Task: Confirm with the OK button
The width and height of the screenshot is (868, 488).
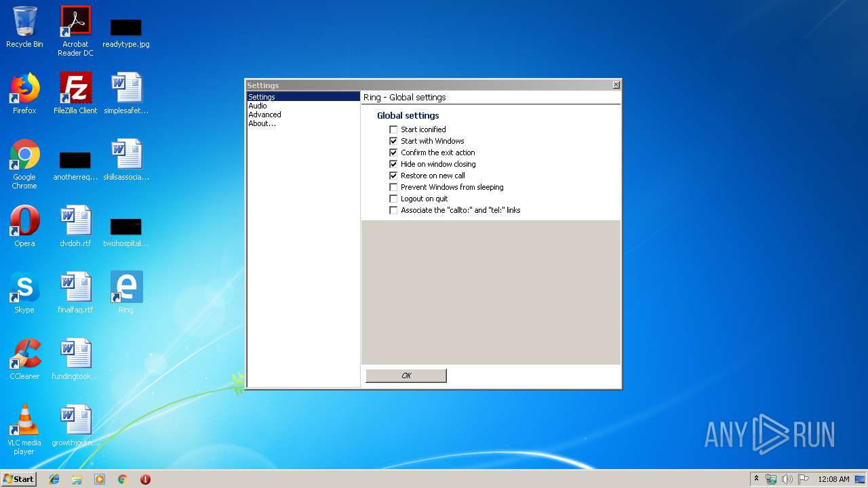Action: [x=406, y=375]
